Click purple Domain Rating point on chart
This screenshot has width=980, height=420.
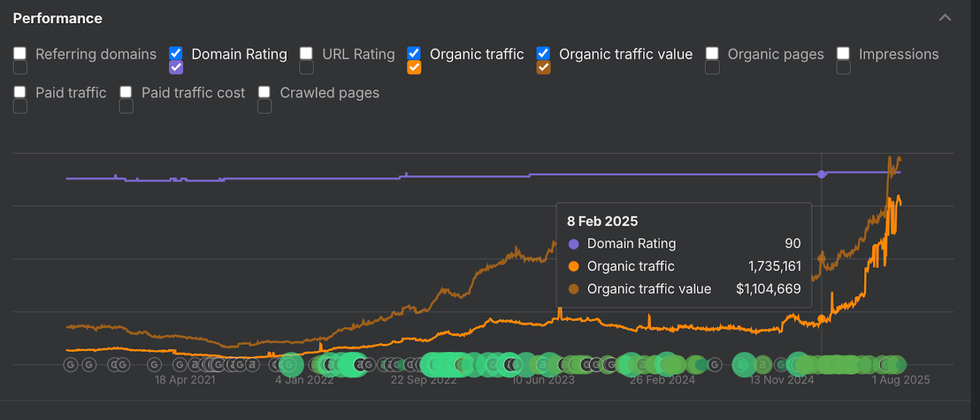[x=821, y=175]
